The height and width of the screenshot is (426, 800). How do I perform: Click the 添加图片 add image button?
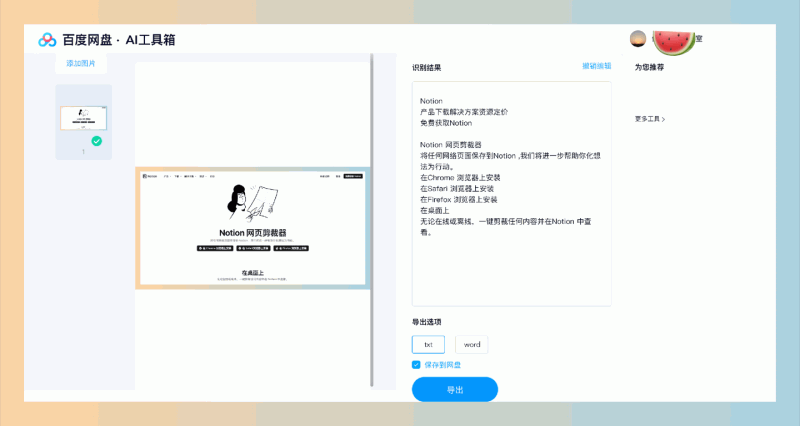[x=81, y=63]
